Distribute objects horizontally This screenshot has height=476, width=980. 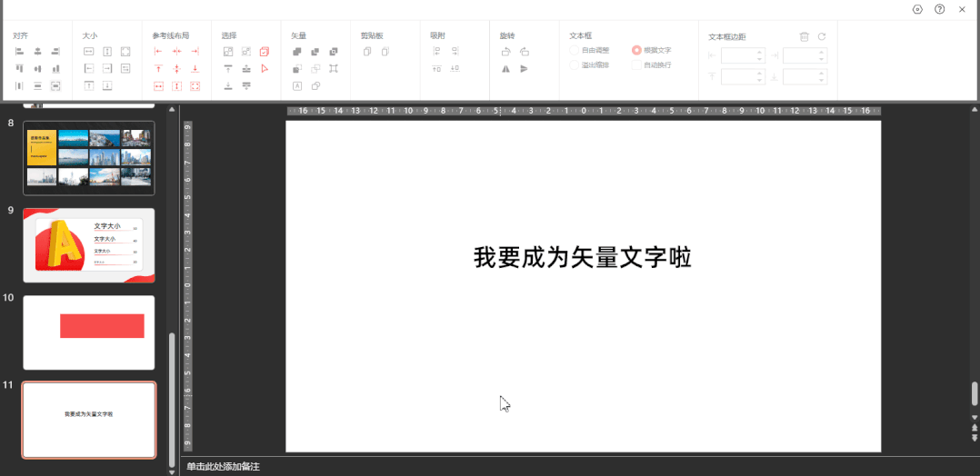click(19, 85)
